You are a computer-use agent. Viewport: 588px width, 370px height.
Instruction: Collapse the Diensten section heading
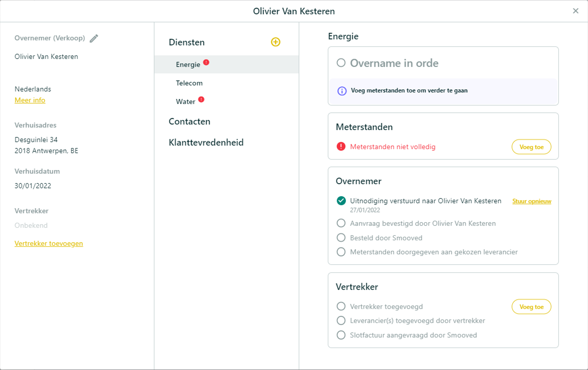tap(187, 42)
